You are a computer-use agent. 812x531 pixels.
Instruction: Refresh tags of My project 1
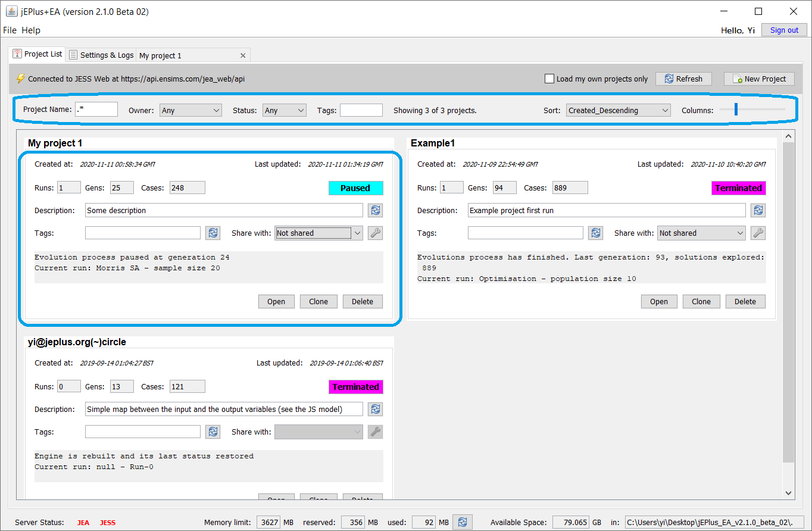(213, 233)
